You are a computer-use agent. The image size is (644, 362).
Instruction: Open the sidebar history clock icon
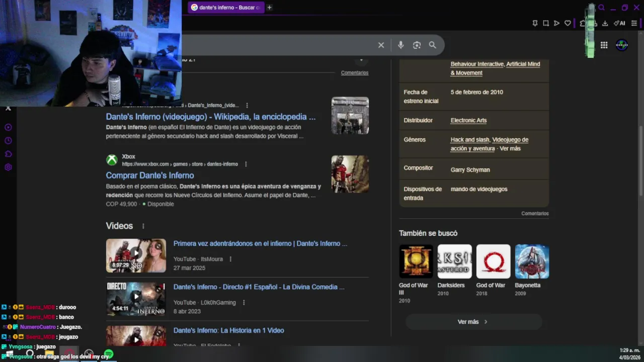pyautogui.click(x=8, y=141)
